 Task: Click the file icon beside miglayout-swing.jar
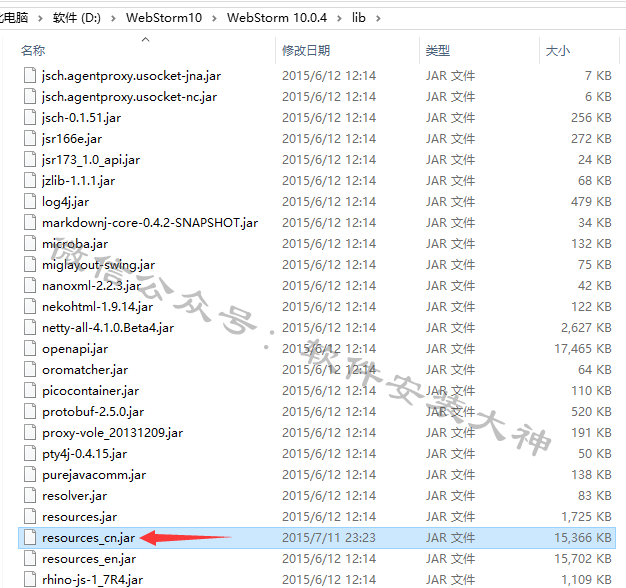30,265
